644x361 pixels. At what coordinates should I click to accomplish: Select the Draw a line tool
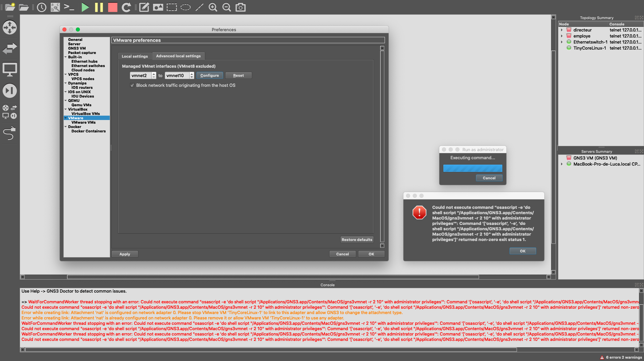[199, 7]
